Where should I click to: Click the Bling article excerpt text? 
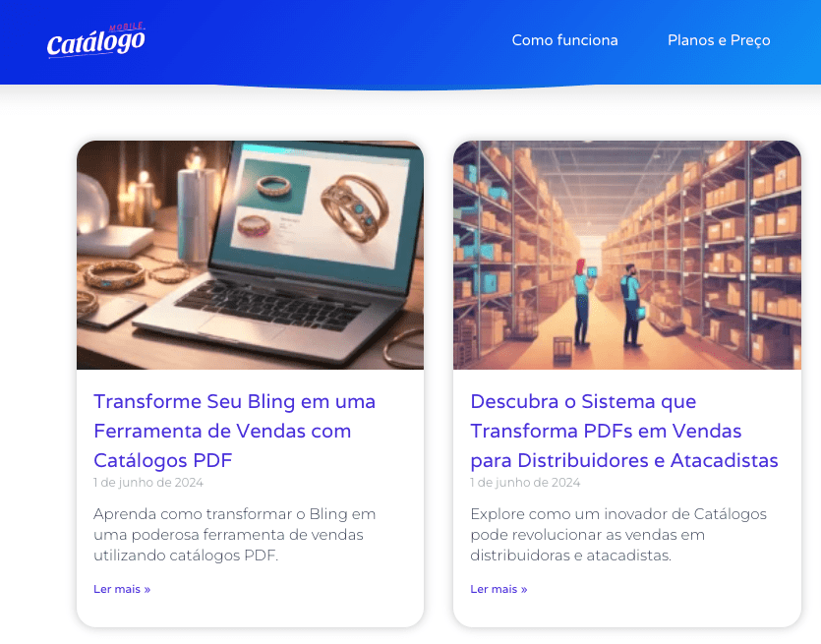click(x=235, y=535)
